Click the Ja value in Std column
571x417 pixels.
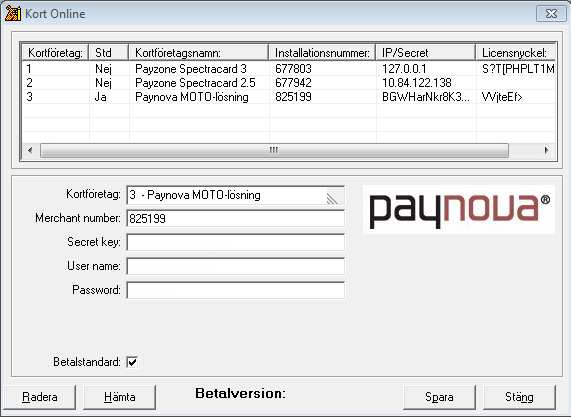click(101, 97)
